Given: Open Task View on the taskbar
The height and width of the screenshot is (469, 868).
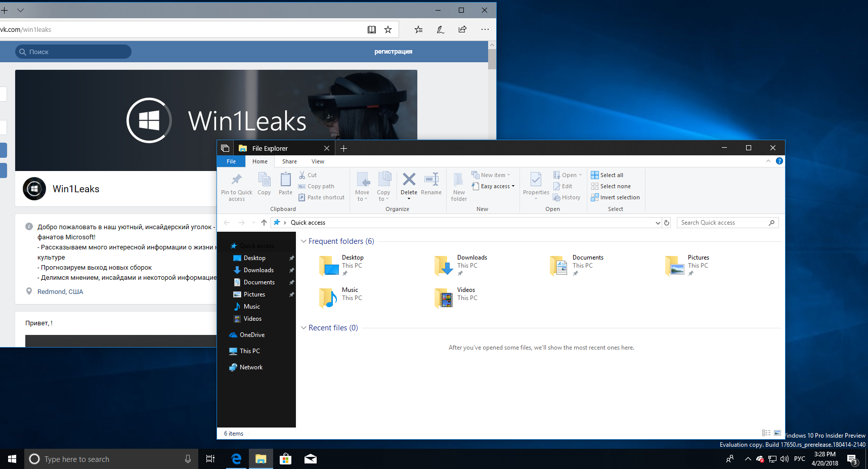Looking at the screenshot, I should [x=210, y=459].
